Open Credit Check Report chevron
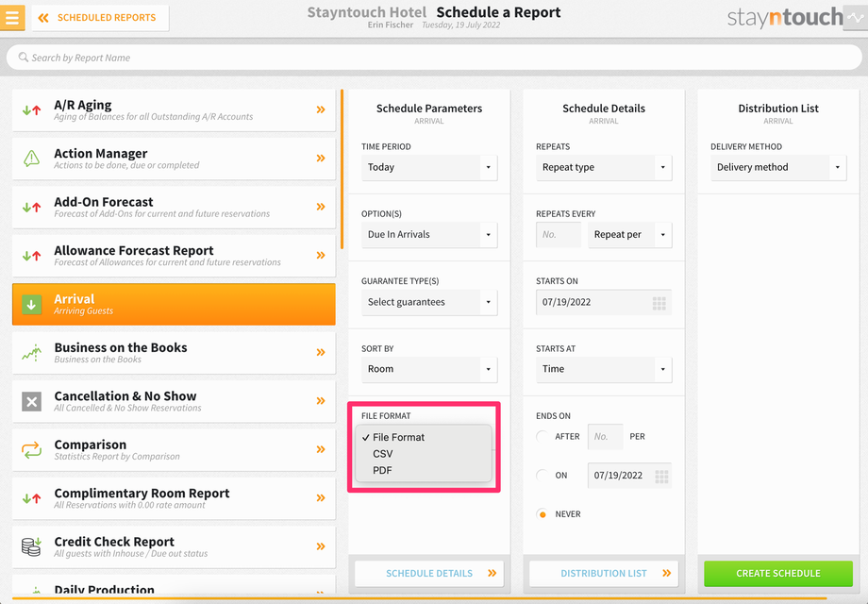 tap(321, 546)
